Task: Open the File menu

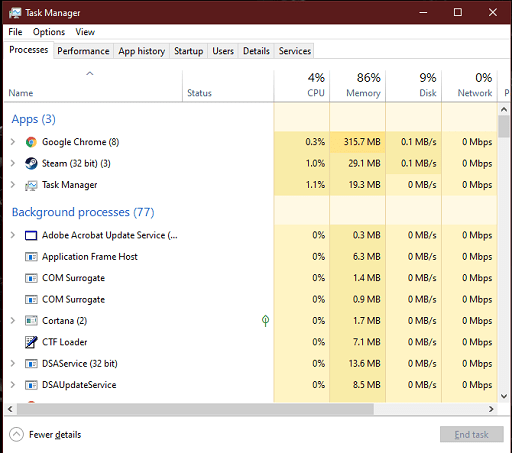Action: point(15,32)
